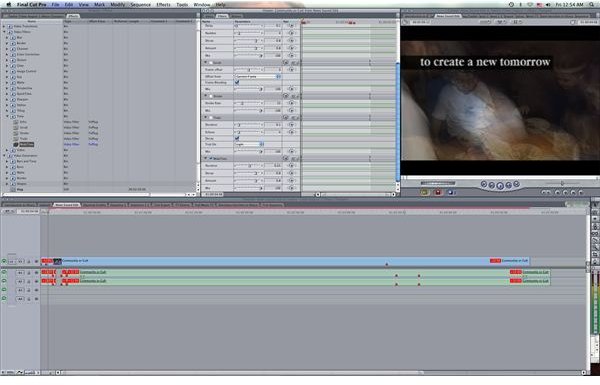Click the Play In to Out button in Canvas
The height and width of the screenshot is (385, 600).
492,185
